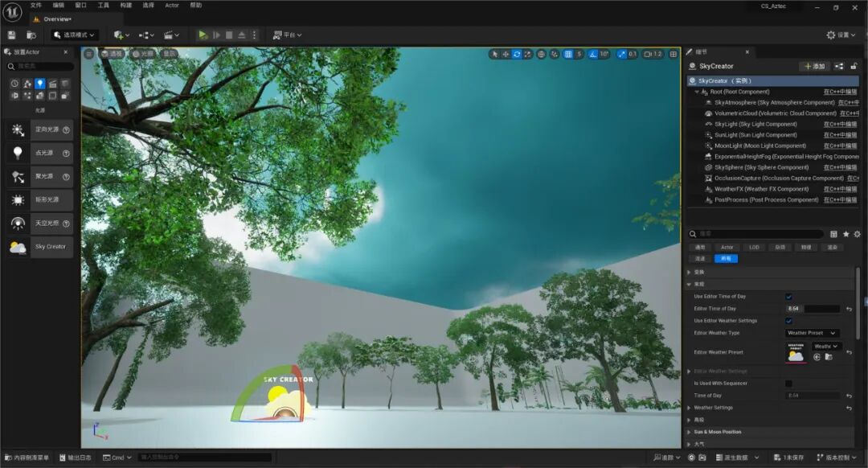
Task: Add the Sky Creator actor from the list
Action: (x=40, y=247)
